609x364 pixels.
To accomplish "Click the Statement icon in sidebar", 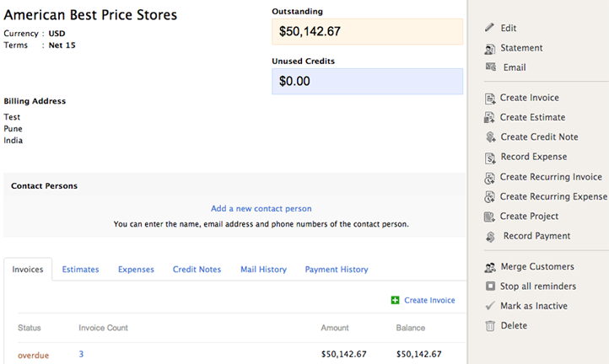I will (x=490, y=48).
